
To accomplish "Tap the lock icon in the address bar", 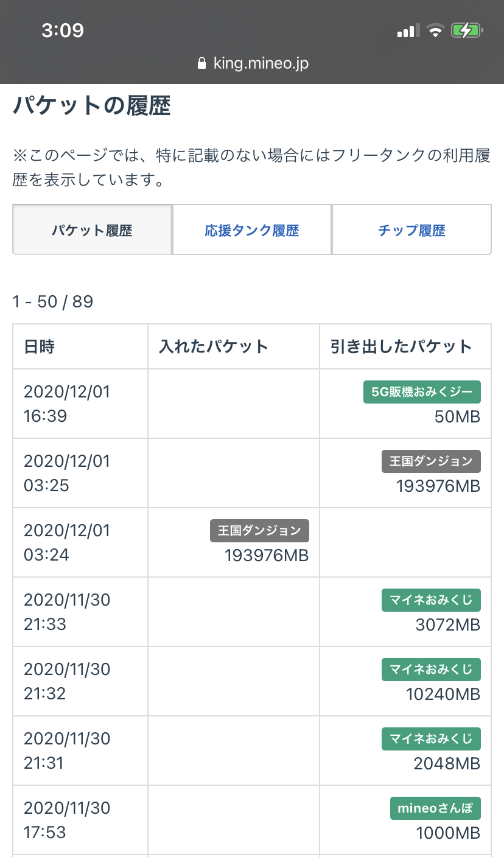I will click(203, 64).
